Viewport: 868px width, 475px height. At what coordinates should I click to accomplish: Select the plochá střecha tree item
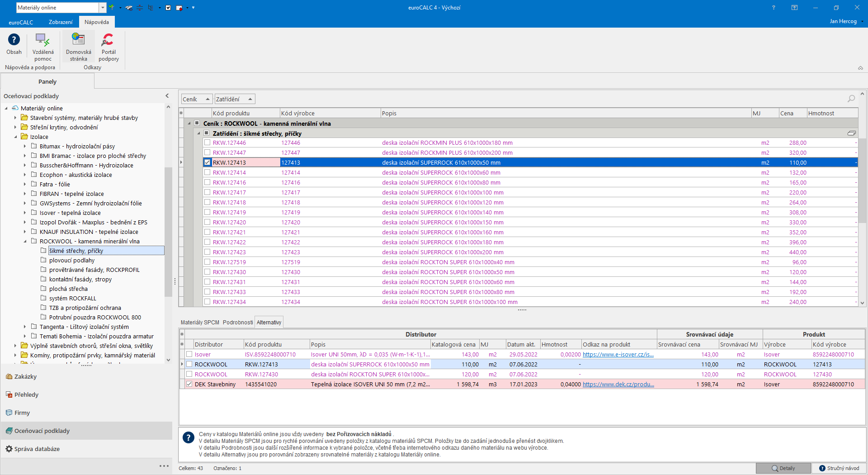(68, 289)
